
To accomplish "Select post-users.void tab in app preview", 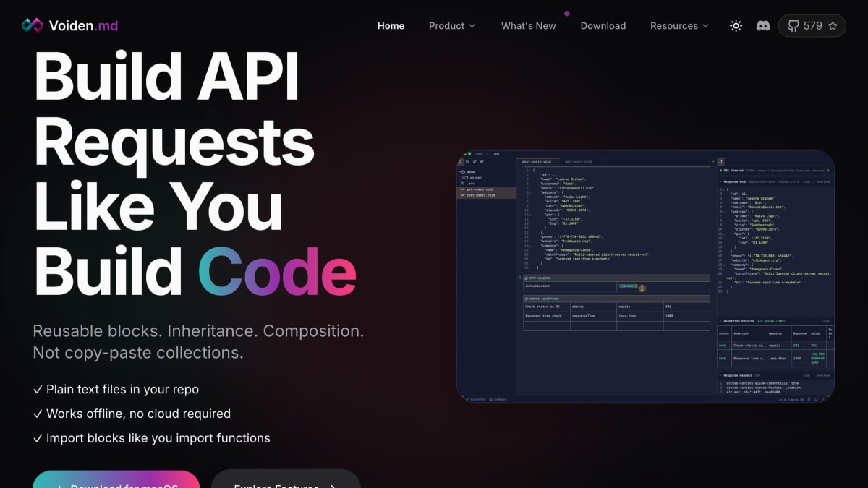I will click(x=537, y=162).
